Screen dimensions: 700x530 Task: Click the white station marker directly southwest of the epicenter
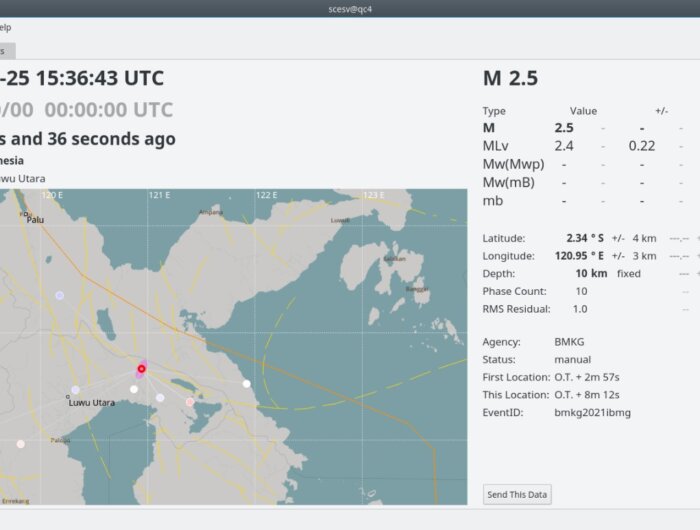[134, 389]
